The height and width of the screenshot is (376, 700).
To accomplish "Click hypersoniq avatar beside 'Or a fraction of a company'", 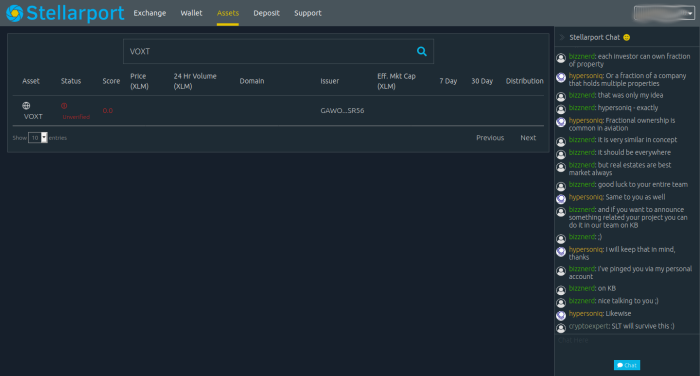I will [561, 78].
